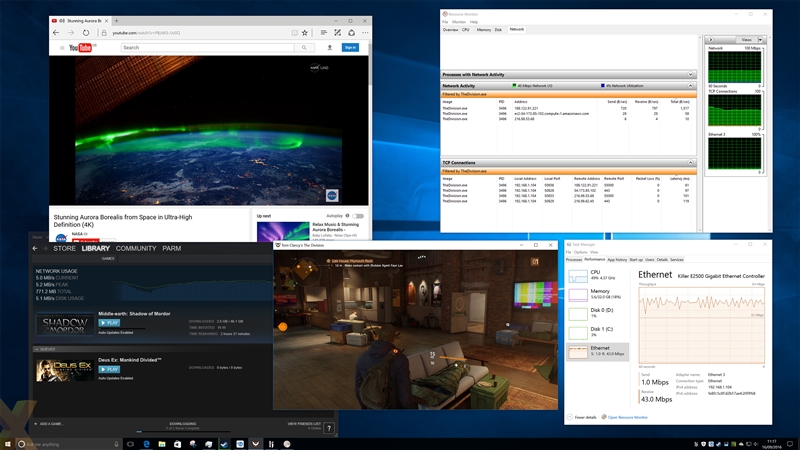Play Middle-earth: Shadow of Mordor
The image size is (800, 450).
coord(109,323)
